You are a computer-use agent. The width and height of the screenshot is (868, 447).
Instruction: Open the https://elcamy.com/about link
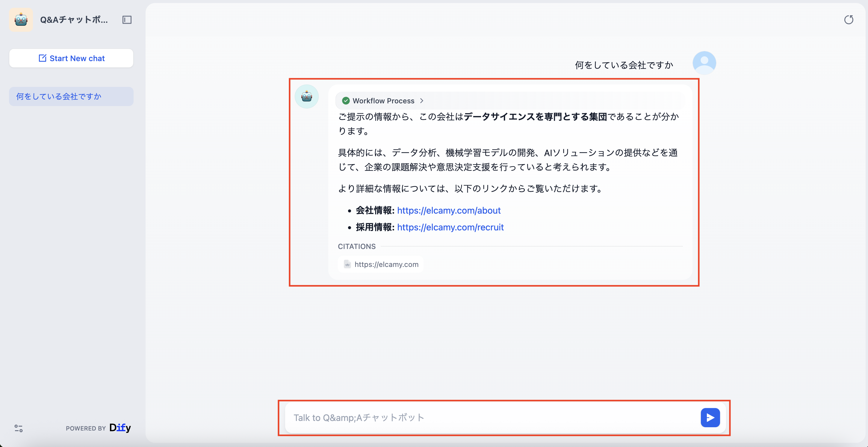[x=448, y=210]
